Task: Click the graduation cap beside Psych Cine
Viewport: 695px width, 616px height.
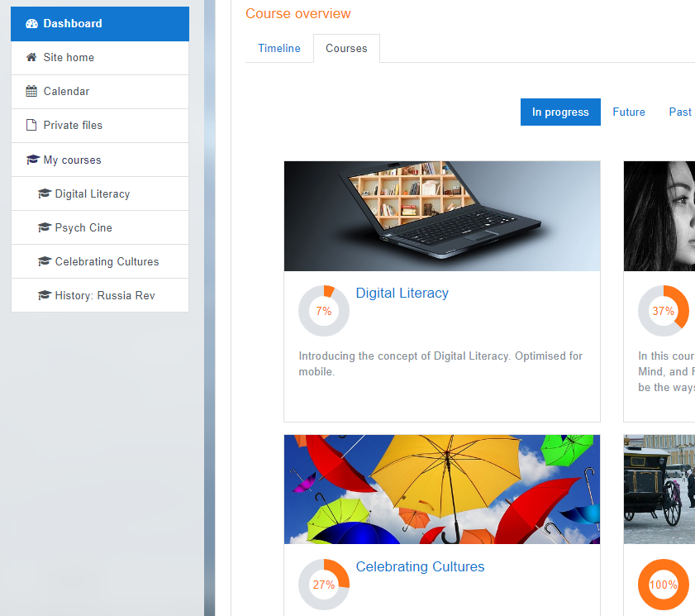Action: pos(45,227)
